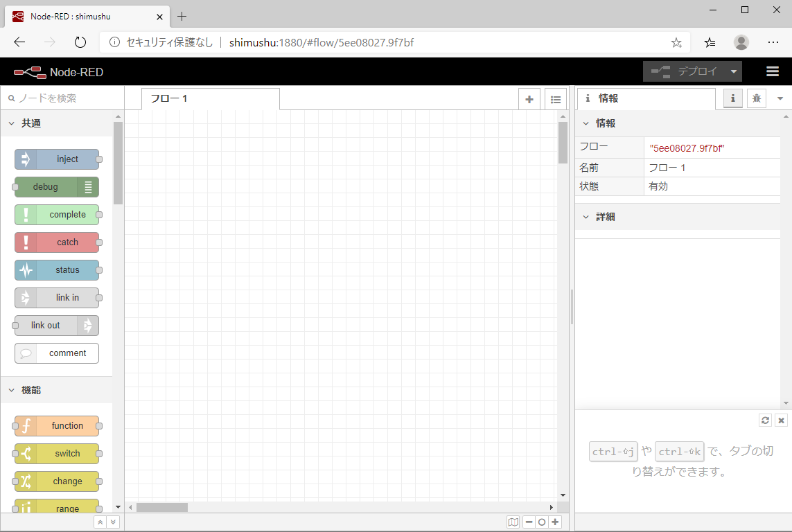Select the switch node in the palette
792x532 pixels.
point(57,454)
